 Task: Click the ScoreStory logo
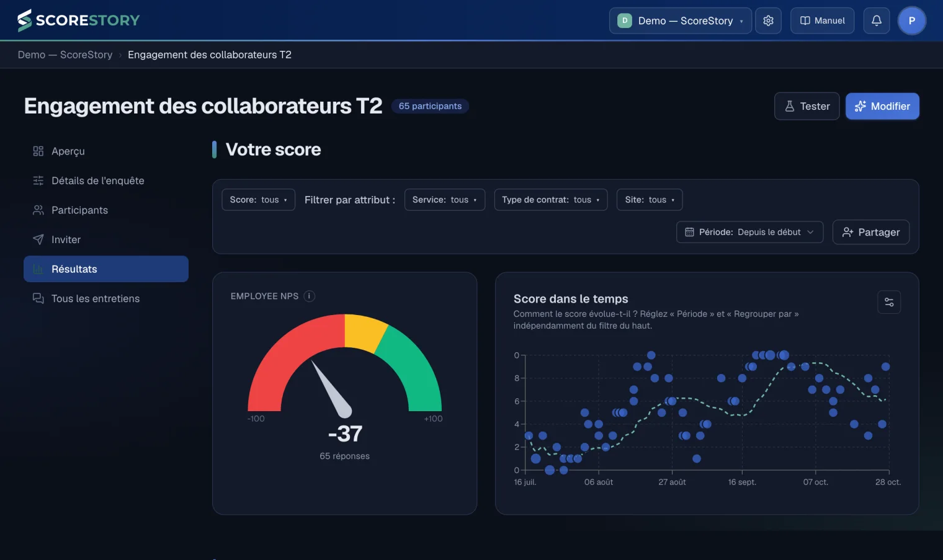click(79, 20)
